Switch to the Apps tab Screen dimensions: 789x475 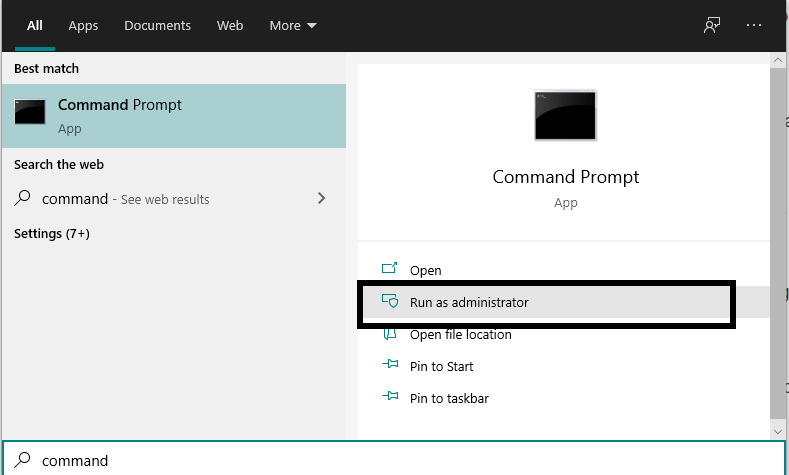coord(83,26)
